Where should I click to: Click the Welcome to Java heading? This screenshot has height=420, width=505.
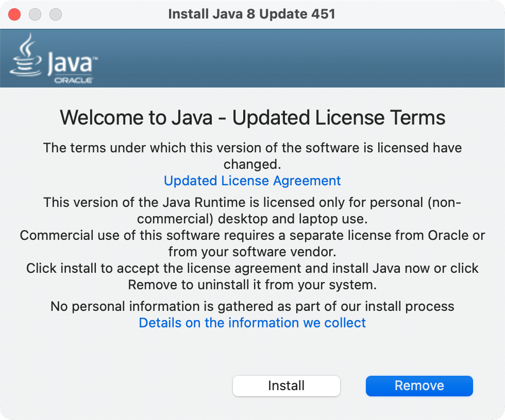(x=252, y=117)
